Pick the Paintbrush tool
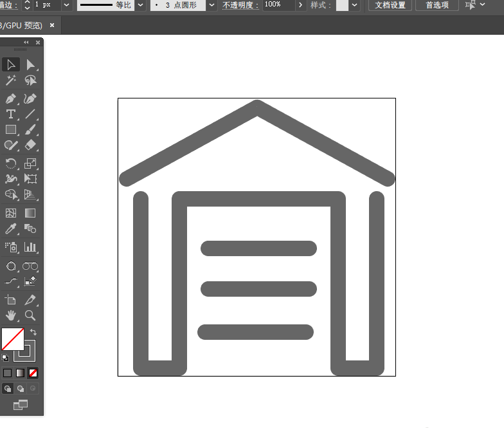Viewport: 504px width, 428px height. (30, 129)
